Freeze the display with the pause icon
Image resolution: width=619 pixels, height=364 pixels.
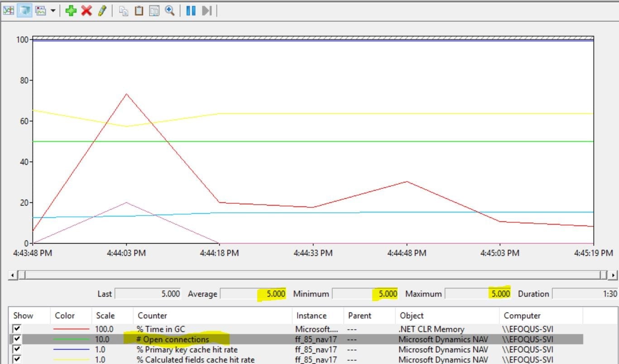pos(191,10)
